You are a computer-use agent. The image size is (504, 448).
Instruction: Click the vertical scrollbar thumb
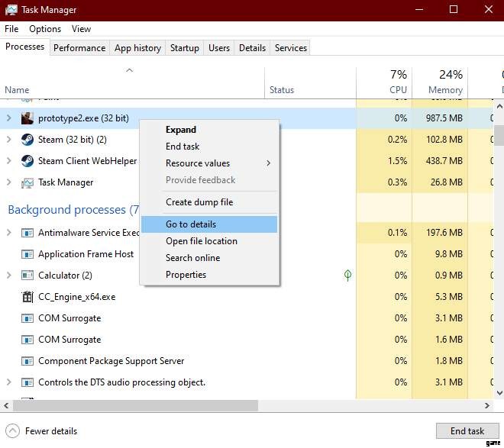click(499, 136)
